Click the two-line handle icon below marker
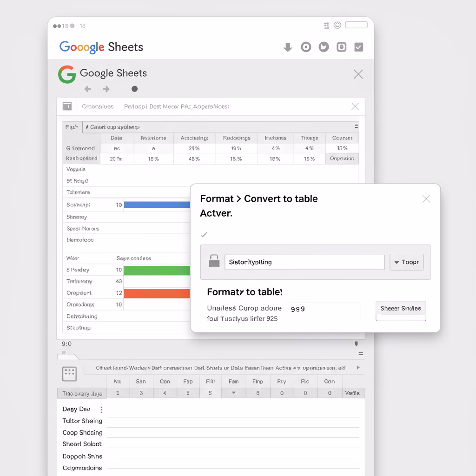This screenshot has height=476, width=476. (x=361, y=354)
